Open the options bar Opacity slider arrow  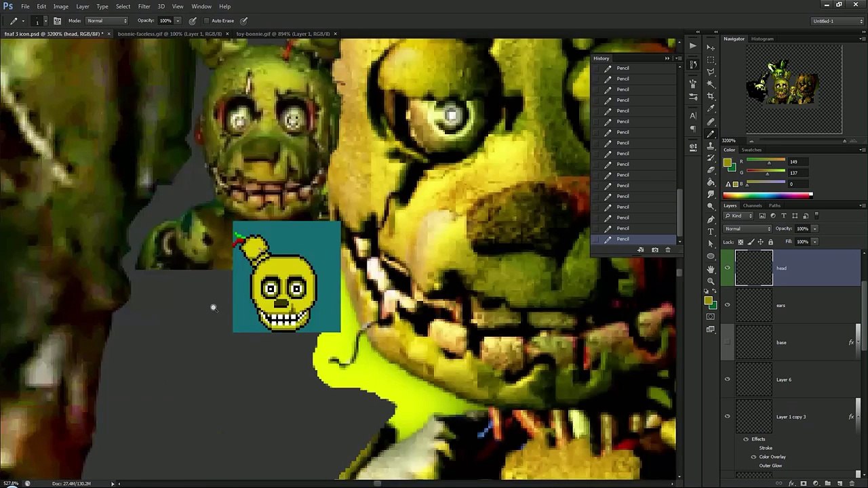click(x=178, y=20)
